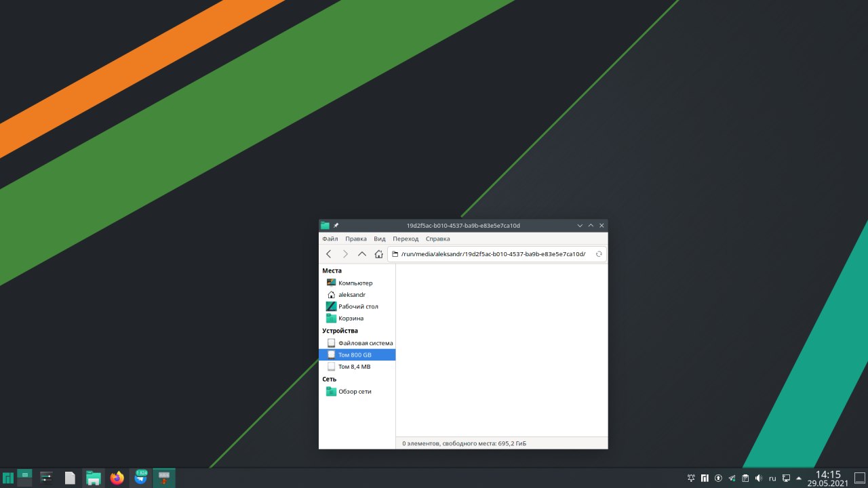
Task: Switch the ru keyboard layout indicator
Action: [772, 478]
